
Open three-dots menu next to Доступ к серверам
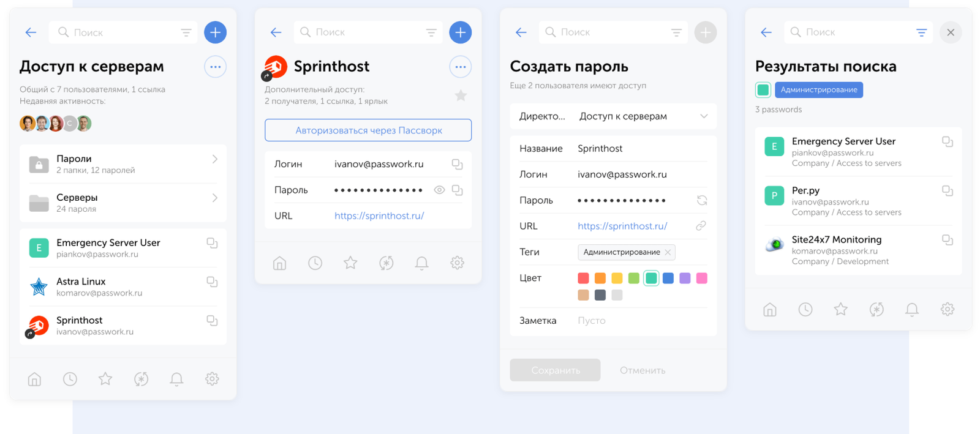point(215,67)
